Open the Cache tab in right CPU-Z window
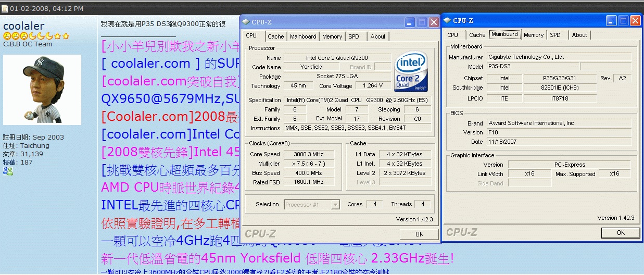The width and height of the screenshot is (644, 275). click(x=477, y=35)
